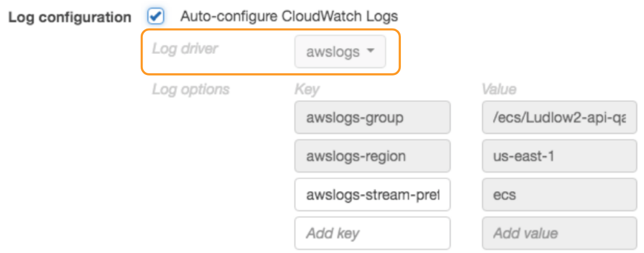The image size is (644, 253).
Task: Click the Log driver label
Action: pos(185,49)
